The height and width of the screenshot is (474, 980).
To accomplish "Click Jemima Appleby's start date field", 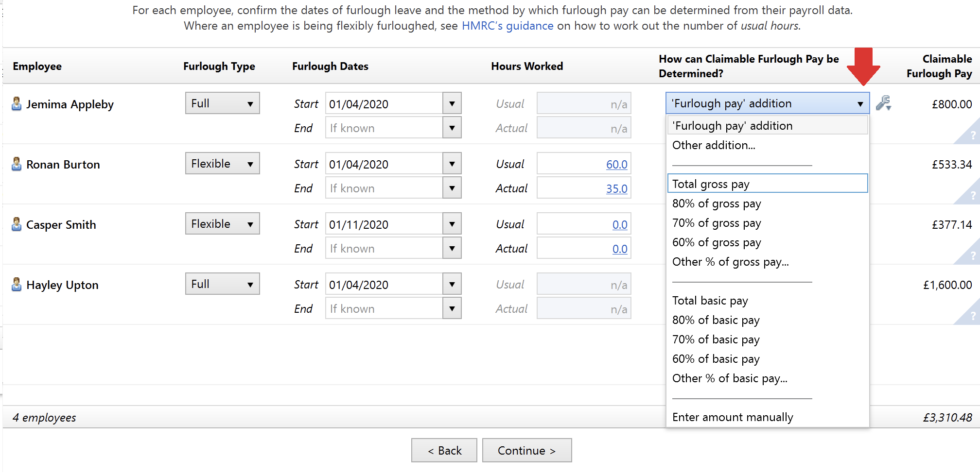I will tap(384, 103).
